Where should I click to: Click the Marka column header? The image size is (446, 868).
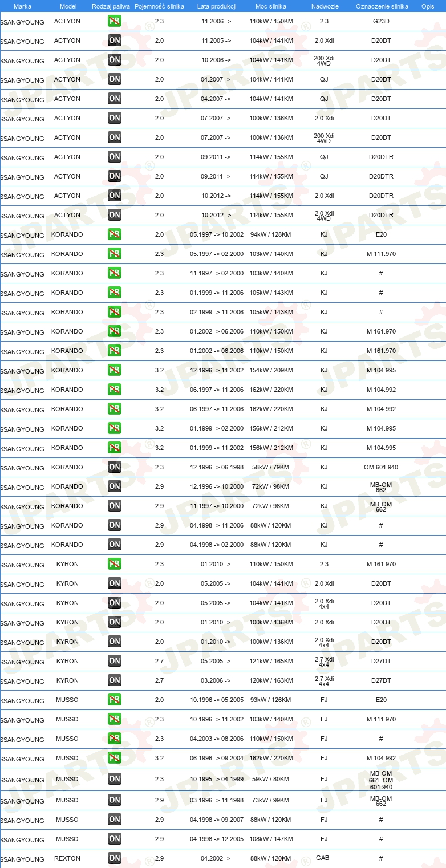[x=22, y=6]
